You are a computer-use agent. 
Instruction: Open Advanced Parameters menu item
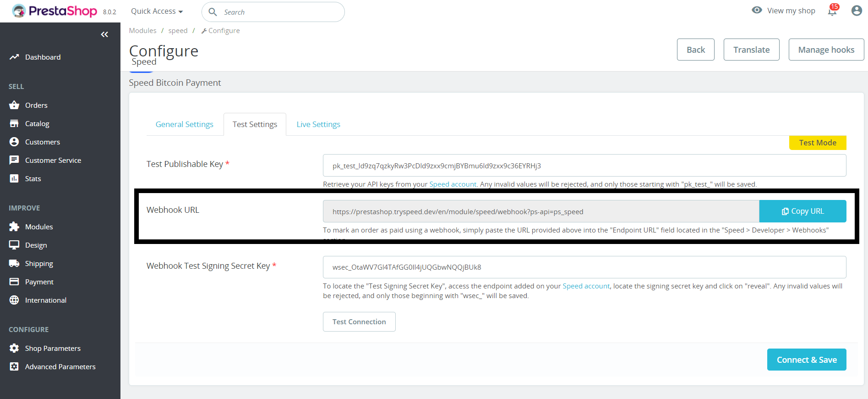60,366
